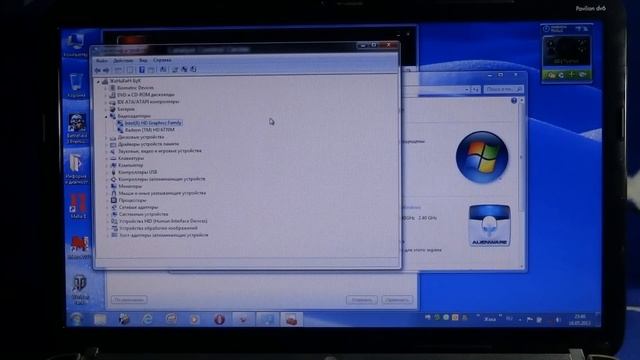Click По умолчанию button in the back dialog
Viewport: 640px width, 360px height.
point(129,300)
